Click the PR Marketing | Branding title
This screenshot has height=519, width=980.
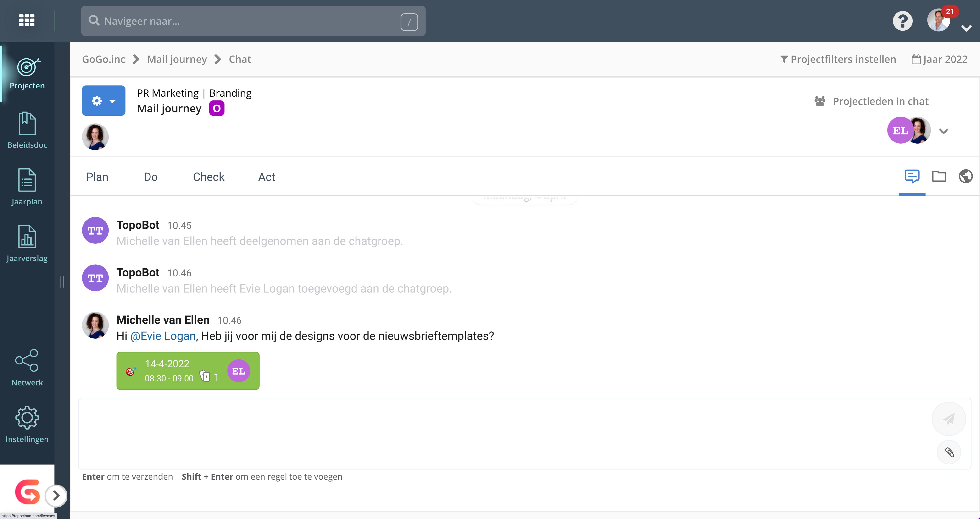coord(194,93)
